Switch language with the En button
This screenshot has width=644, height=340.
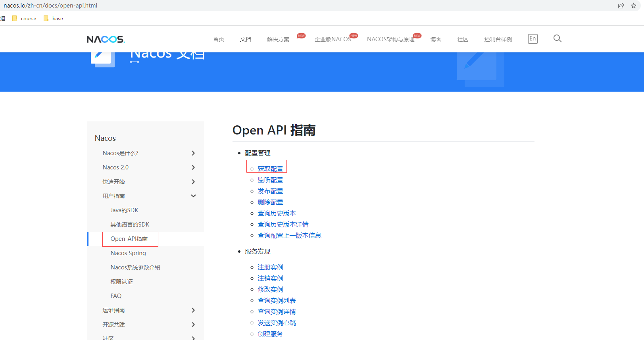(x=533, y=38)
